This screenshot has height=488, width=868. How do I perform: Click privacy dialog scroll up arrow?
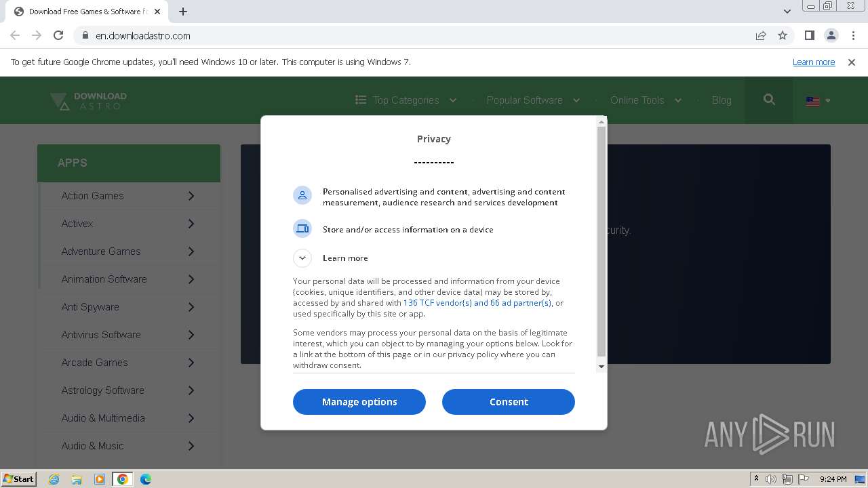point(601,122)
